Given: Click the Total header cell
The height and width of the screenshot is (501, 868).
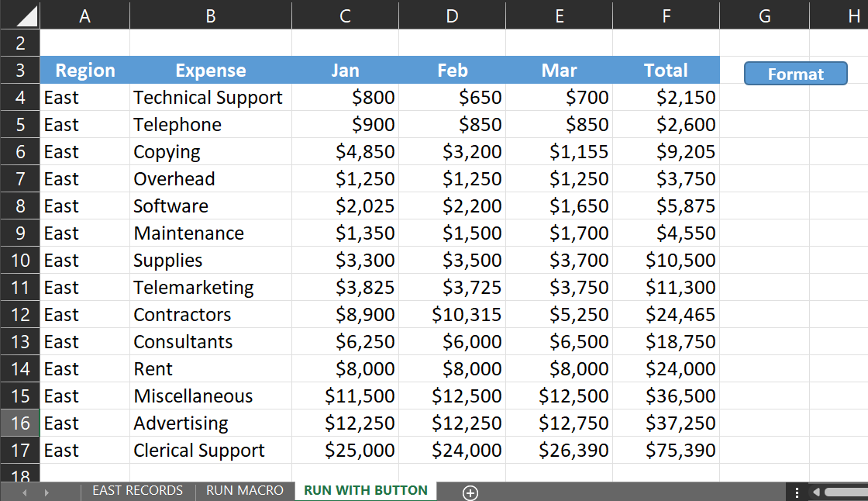Looking at the screenshot, I should point(666,71).
